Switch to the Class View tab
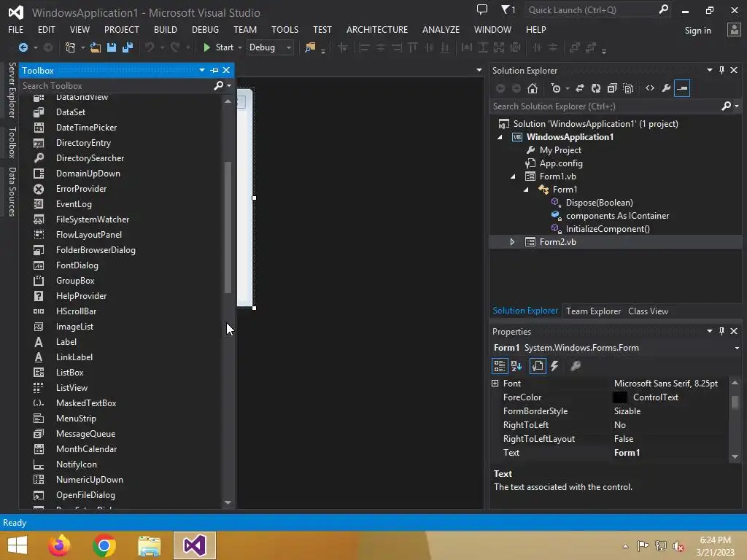747x560 pixels. tap(648, 311)
